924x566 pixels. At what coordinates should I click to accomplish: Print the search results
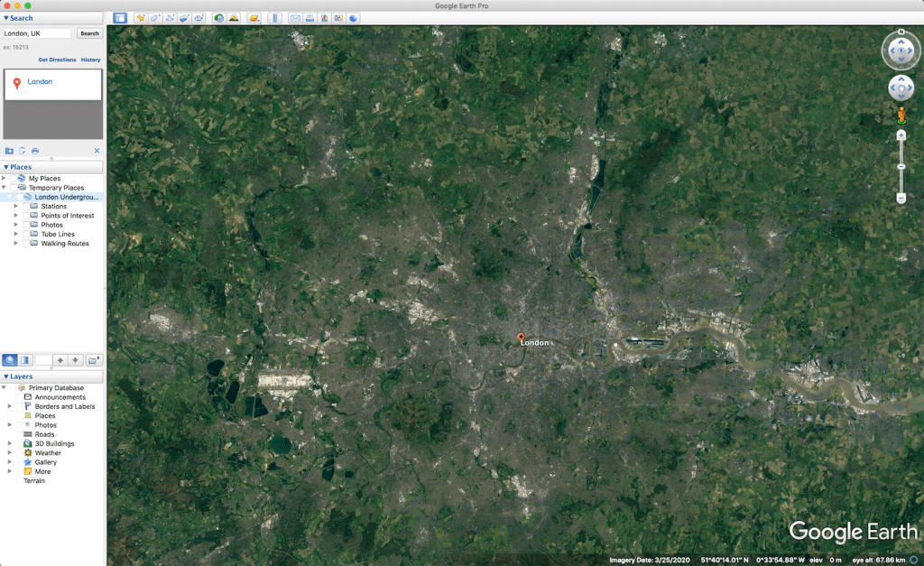tap(35, 151)
